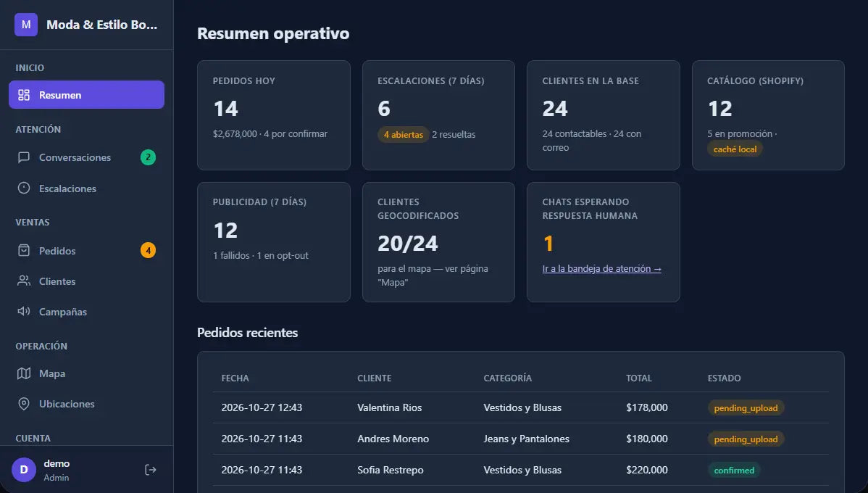Click the Clientes en la base card
The image size is (868, 493).
tap(604, 115)
